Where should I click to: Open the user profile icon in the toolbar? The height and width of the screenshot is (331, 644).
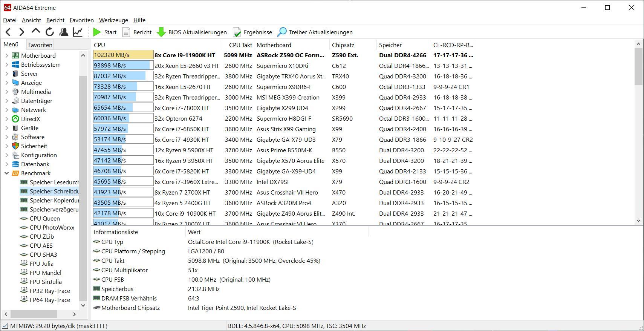[x=64, y=32]
